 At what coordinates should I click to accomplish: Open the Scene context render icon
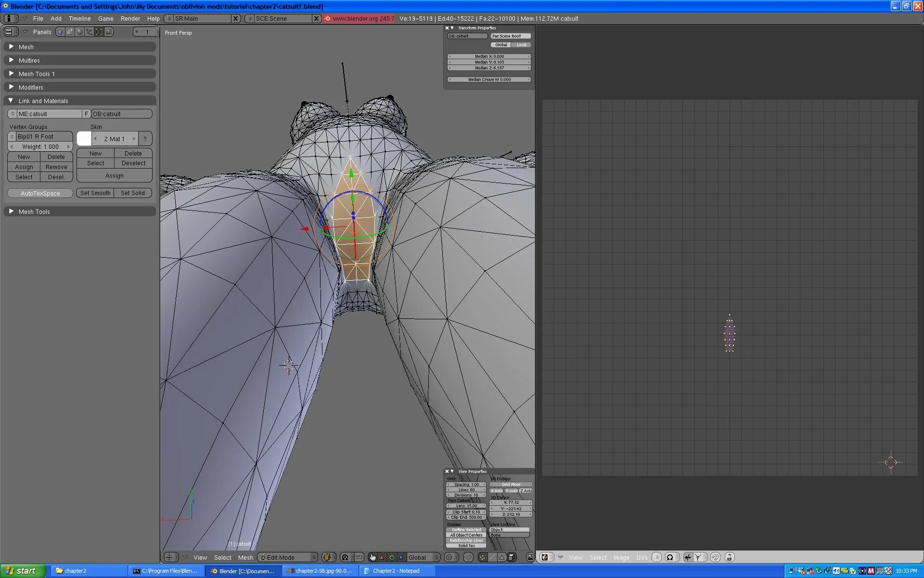pyautogui.click(x=109, y=32)
